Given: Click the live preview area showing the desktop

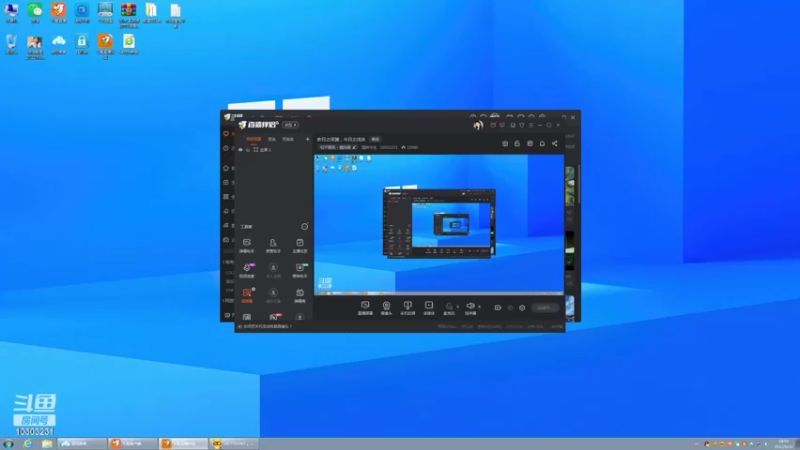Looking at the screenshot, I should pos(439,224).
